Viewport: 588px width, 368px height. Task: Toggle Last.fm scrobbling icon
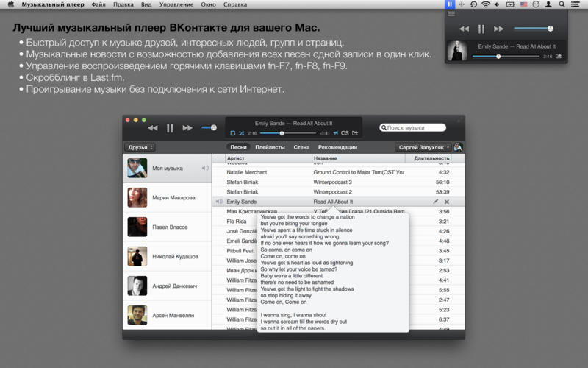(x=345, y=133)
